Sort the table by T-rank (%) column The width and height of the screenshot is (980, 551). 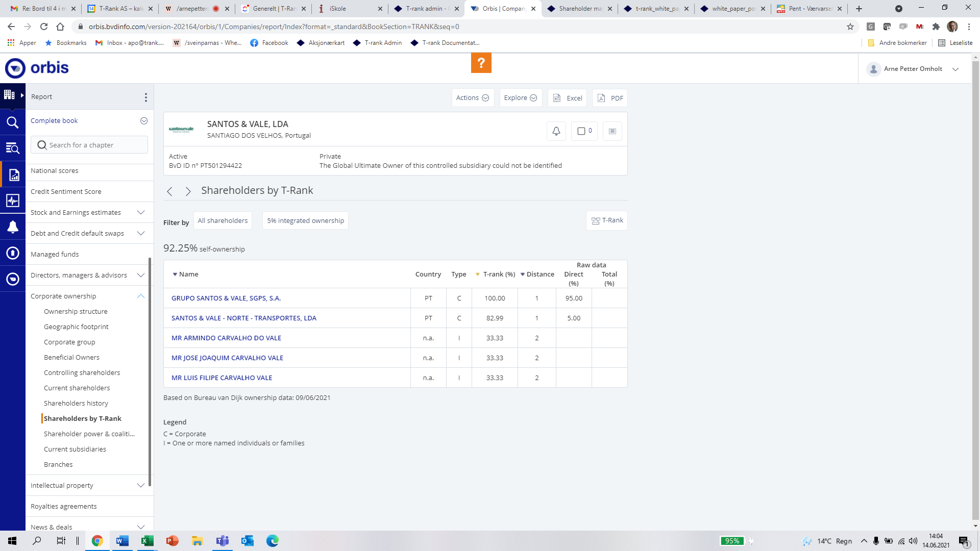tap(498, 274)
